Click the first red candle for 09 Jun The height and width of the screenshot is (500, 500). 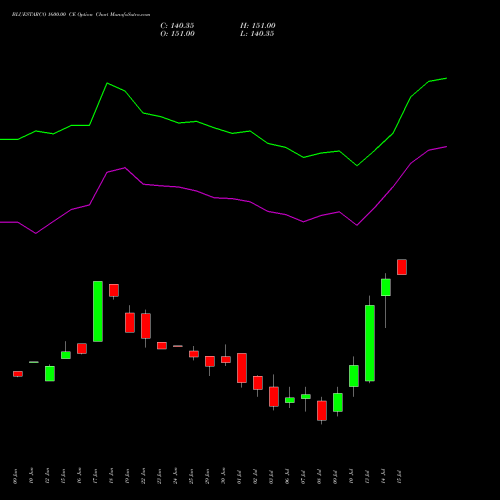(18, 374)
